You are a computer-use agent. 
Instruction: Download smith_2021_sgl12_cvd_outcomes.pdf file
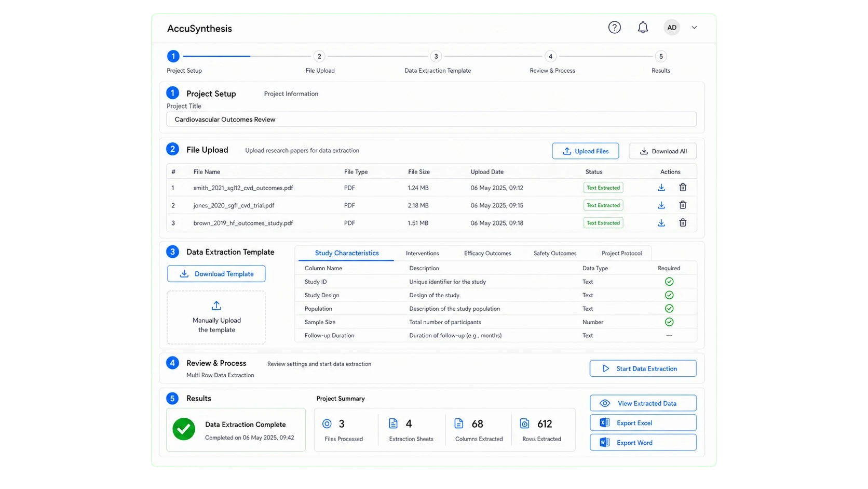661,188
